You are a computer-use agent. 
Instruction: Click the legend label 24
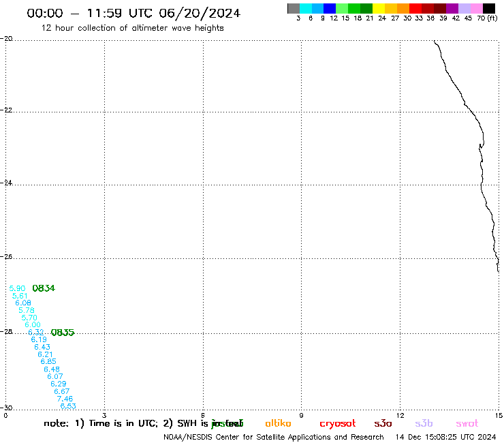tap(382, 18)
